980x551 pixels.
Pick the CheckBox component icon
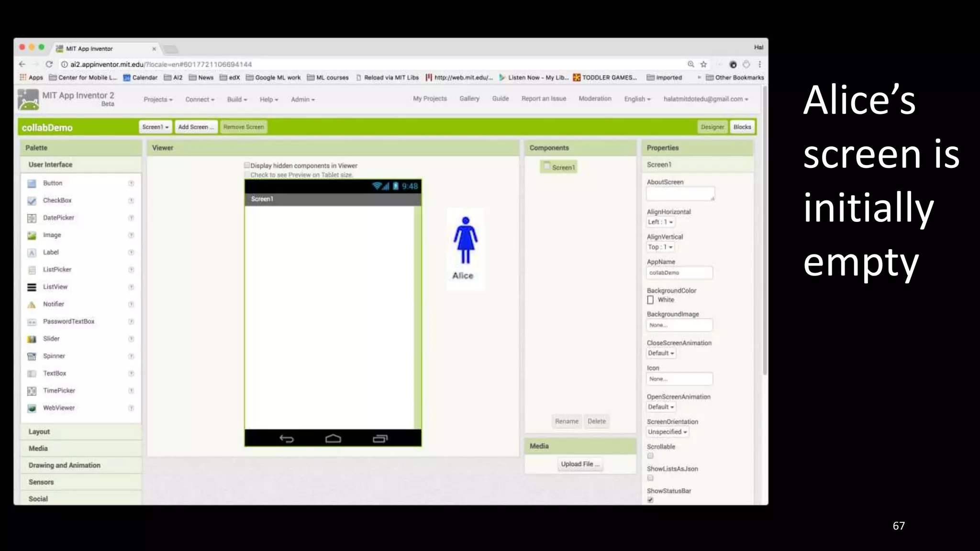pyautogui.click(x=32, y=201)
